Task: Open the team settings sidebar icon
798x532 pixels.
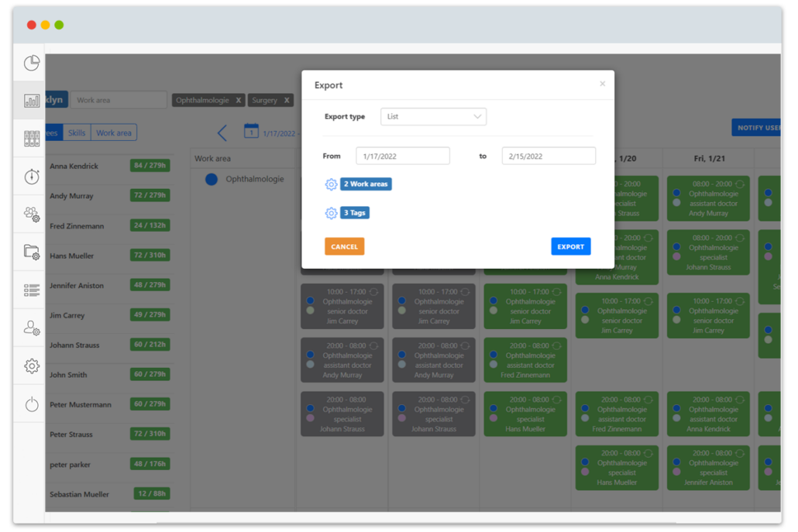Action: click(x=30, y=215)
